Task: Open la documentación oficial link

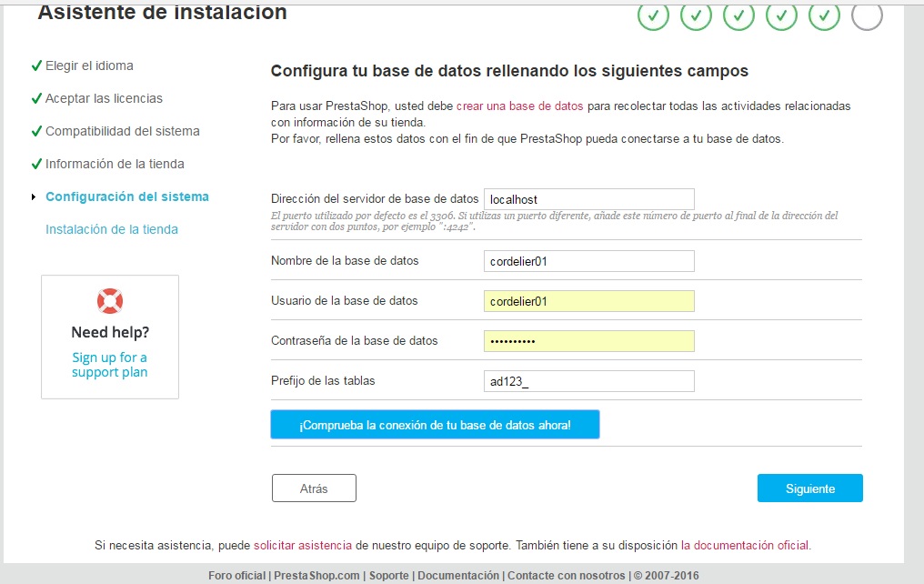Action: click(x=746, y=546)
